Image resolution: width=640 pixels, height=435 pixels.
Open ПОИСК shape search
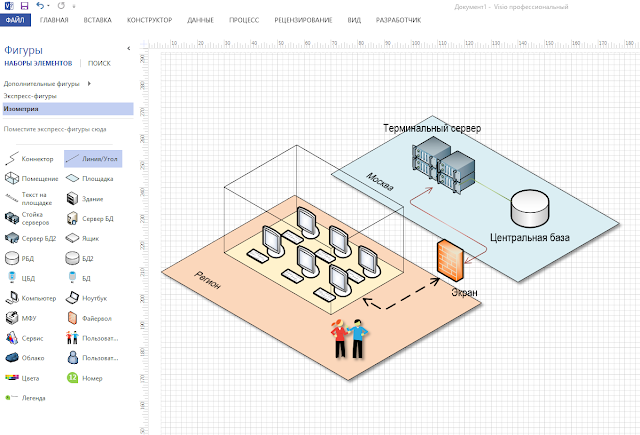99,63
